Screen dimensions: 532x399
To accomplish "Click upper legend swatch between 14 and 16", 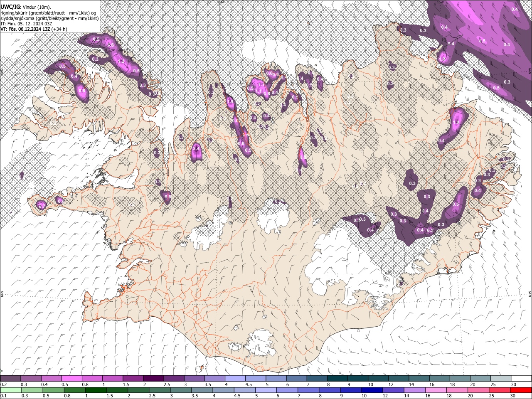I will (x=420, y=378).
